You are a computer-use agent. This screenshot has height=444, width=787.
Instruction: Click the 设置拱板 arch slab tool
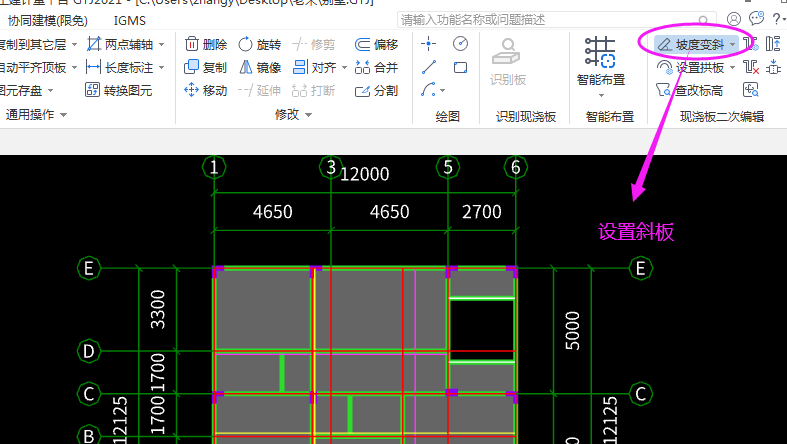691,67
